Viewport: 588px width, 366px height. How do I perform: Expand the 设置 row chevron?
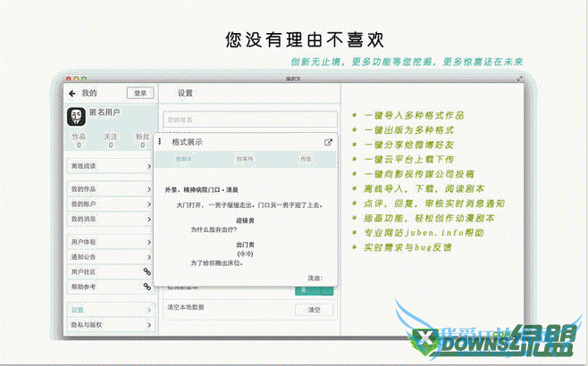pyautogui.click(x=149, y=310)
